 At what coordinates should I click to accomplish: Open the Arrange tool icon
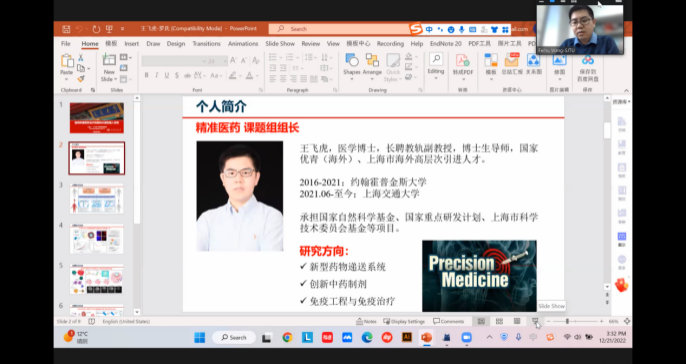[x=372, y=60]
